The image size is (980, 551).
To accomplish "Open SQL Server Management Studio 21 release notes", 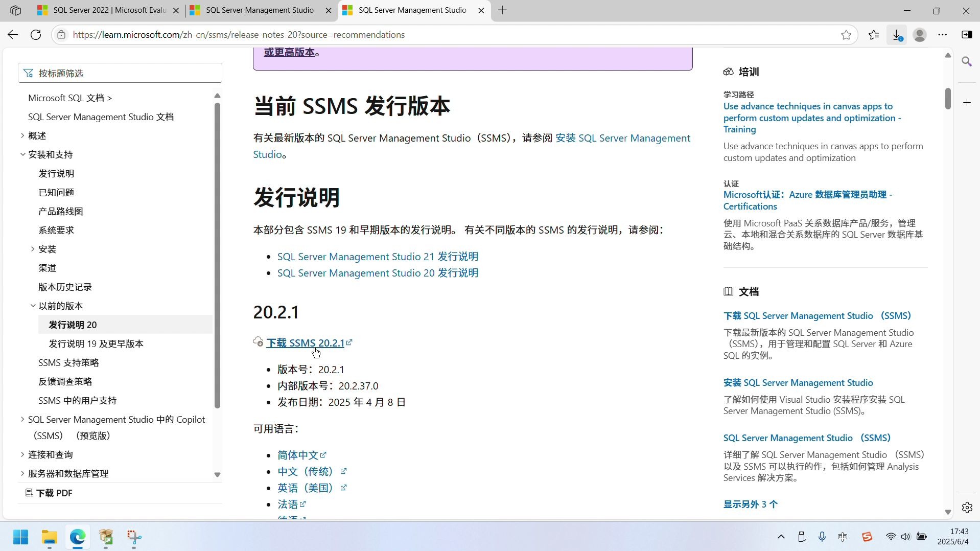I will (x=377, y=256).
